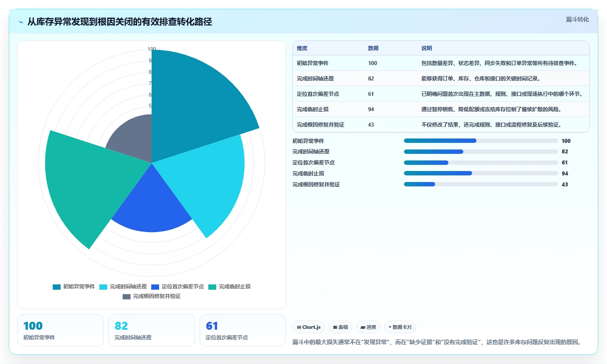Click the lightning icon beside the title
The image size is (607, 364).
pyautogui.click(x=21, y=22)
